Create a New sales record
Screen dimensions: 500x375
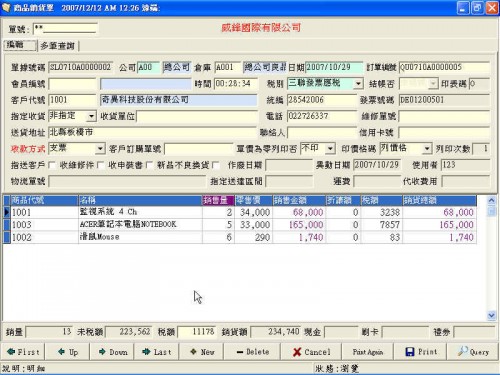click(x=202, y=352)
